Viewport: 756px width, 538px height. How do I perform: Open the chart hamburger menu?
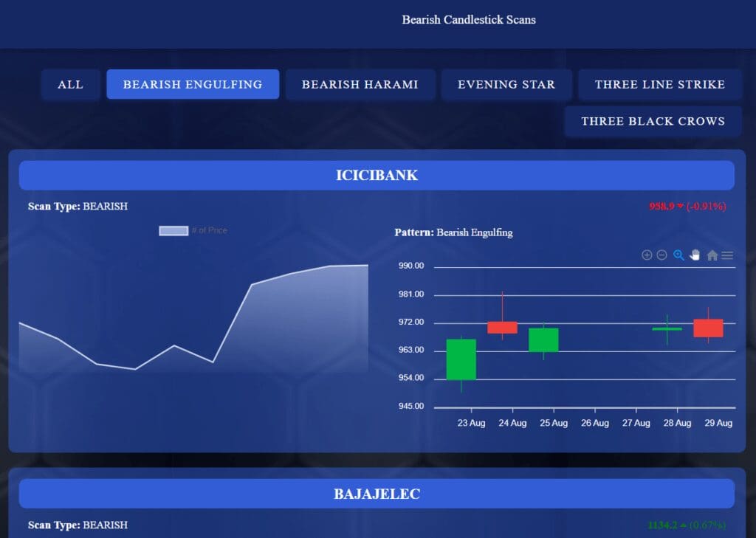727,255
